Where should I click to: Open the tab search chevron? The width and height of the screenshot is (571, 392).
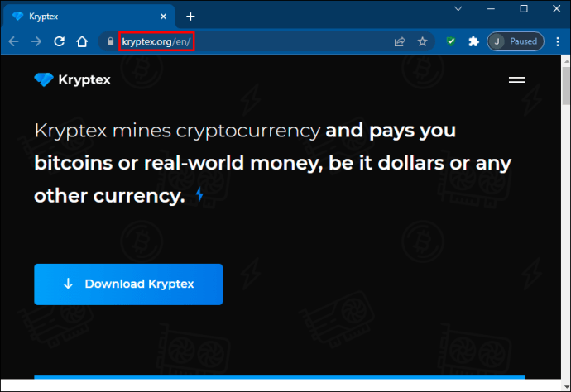pyautogui.click(x=458, y=9)
